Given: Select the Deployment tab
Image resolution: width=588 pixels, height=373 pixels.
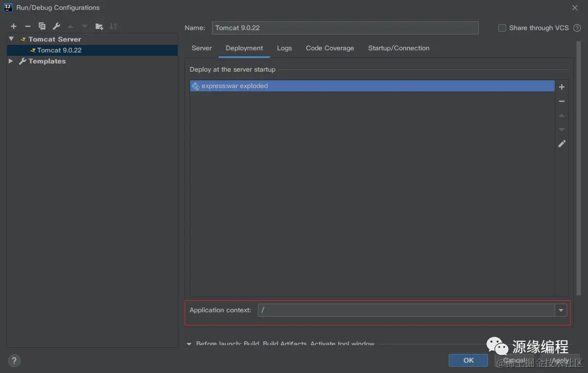Looking at the screenshot, I should (x=244, y=48).
